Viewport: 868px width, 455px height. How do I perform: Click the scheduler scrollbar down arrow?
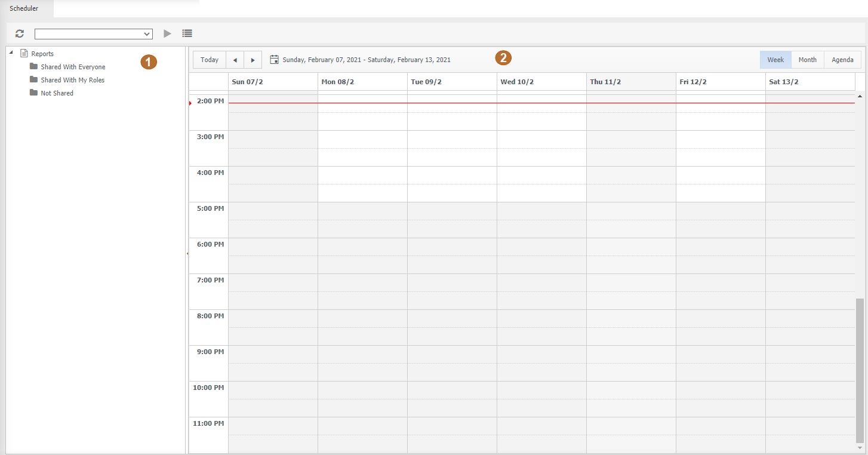pos(860,448)
